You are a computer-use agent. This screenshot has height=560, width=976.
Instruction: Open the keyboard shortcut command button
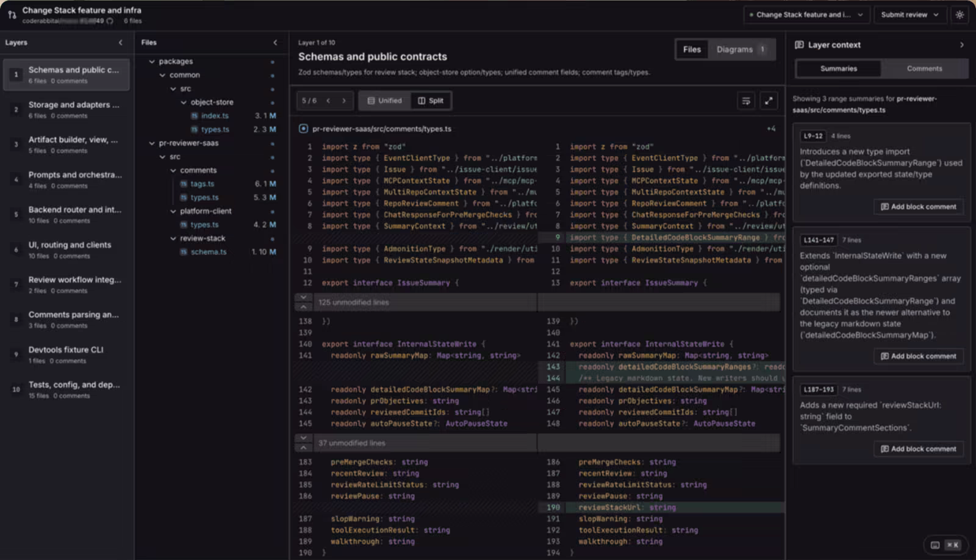pyautogui.click(x=945, y=545)
